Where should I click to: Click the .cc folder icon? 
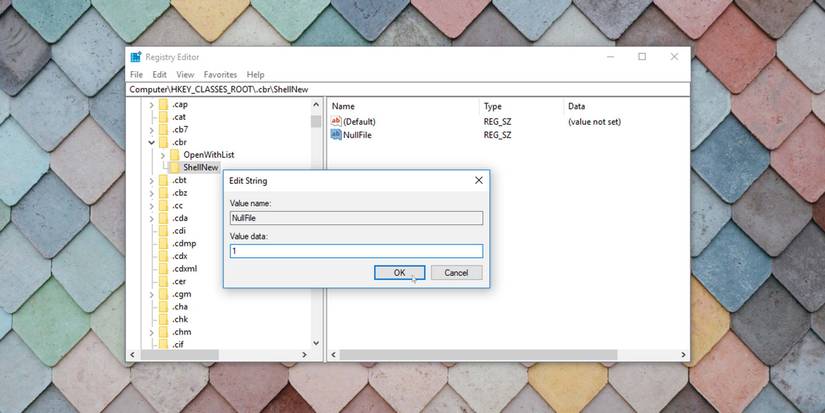(163, 205)
